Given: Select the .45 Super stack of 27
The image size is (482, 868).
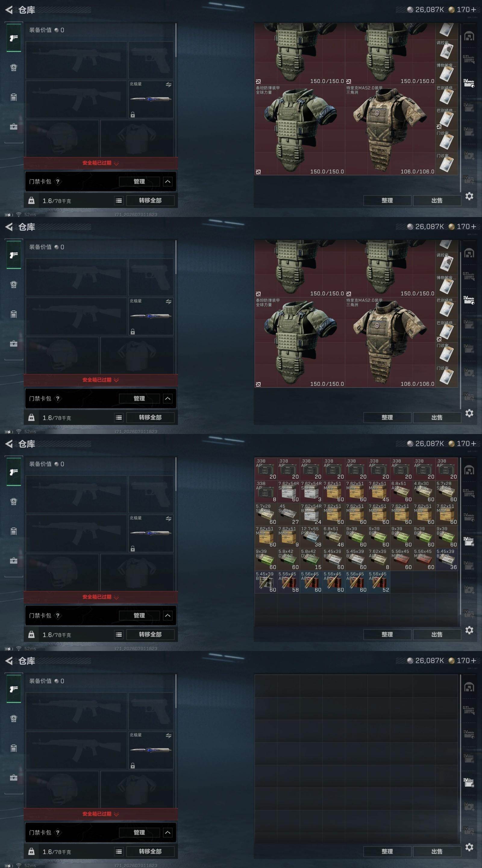Looking at the screenshot, I should [288, 514].
